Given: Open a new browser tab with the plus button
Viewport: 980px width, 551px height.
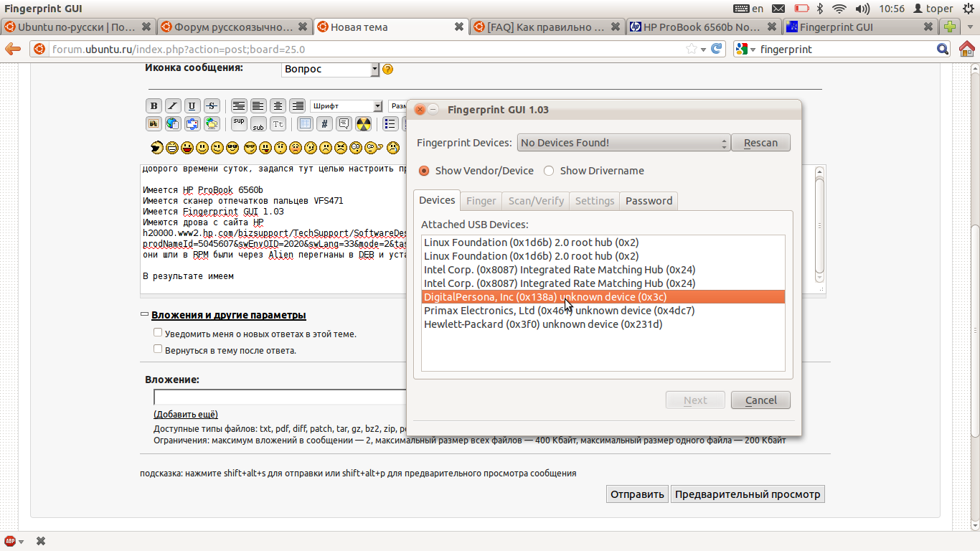Looking at the screenshot, I should (x=950, y=27).
